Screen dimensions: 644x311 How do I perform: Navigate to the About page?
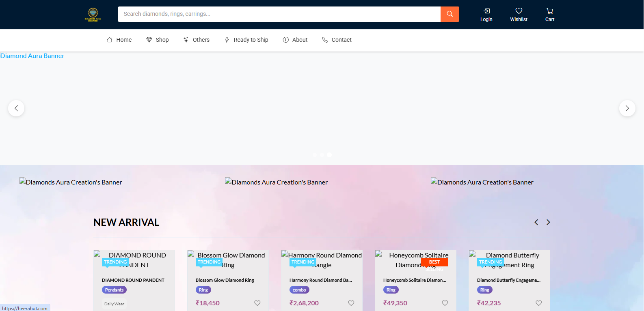pyautogui.click(x=295, y=40)
